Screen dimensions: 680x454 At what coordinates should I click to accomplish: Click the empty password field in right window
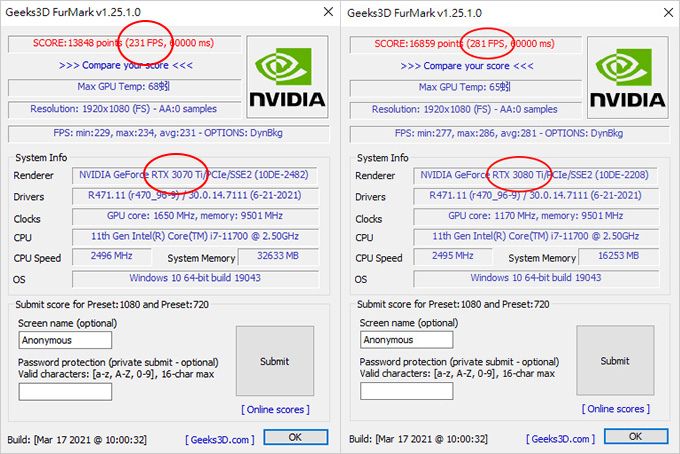pyautogui.click(x=406, y=391)
